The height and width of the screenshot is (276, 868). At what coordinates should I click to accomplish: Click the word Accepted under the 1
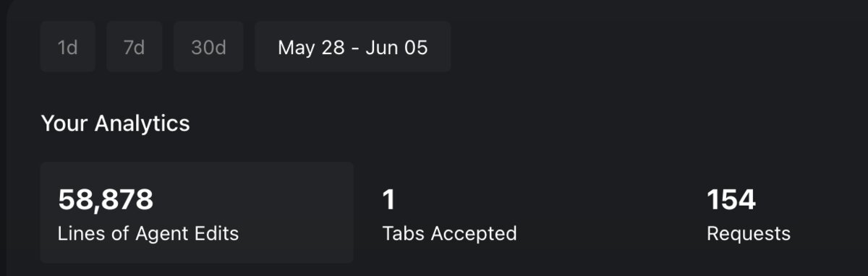tap(474, 234)
